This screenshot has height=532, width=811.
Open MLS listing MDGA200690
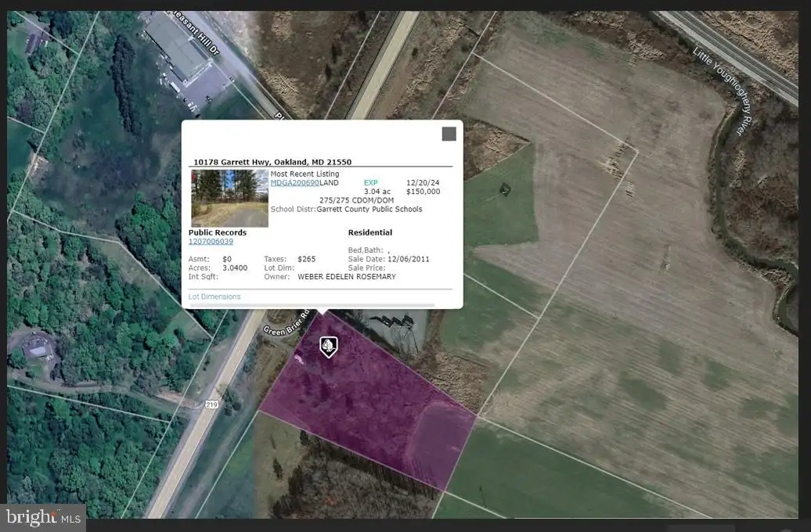(295, 182)
